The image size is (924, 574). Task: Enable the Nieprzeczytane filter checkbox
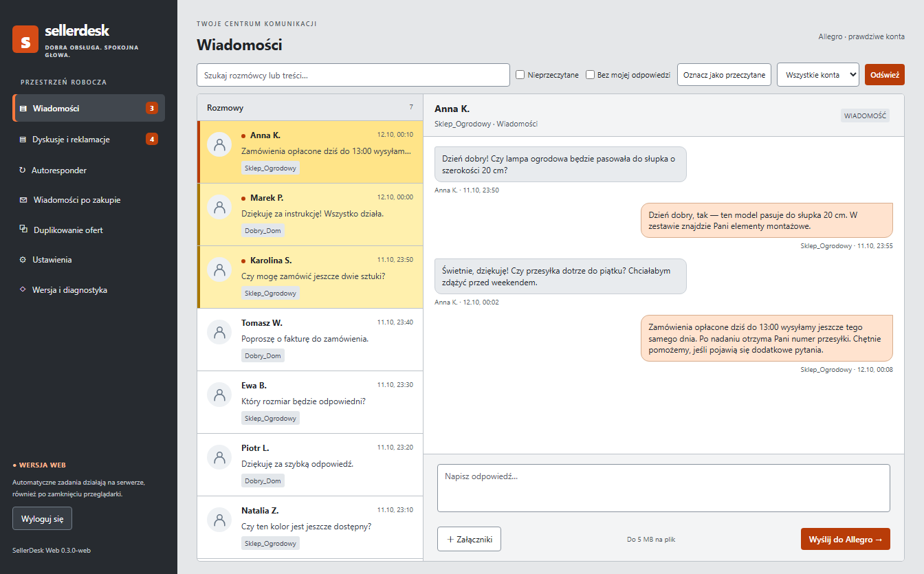click(x=520, y=75)
